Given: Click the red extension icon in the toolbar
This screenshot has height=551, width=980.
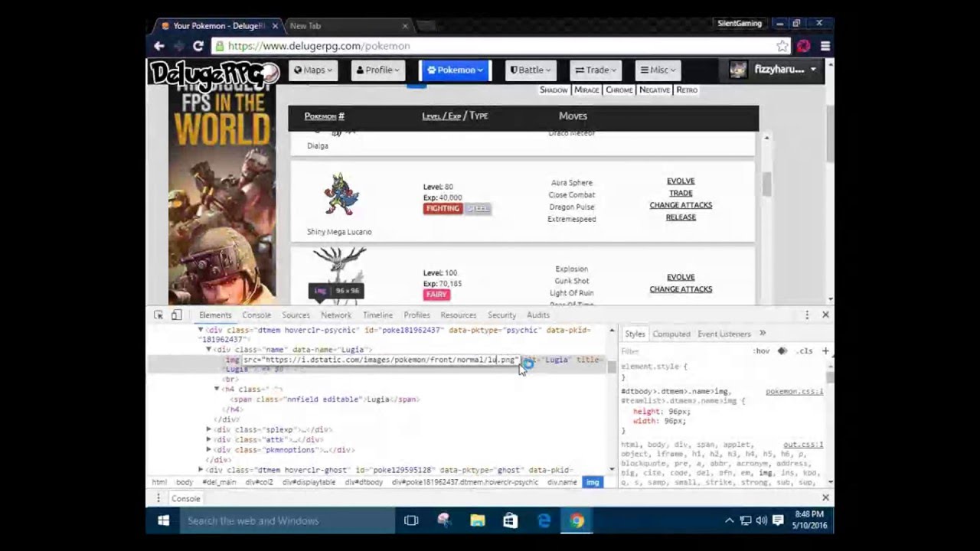Looking at the screenshot, I should pos(803,46).
